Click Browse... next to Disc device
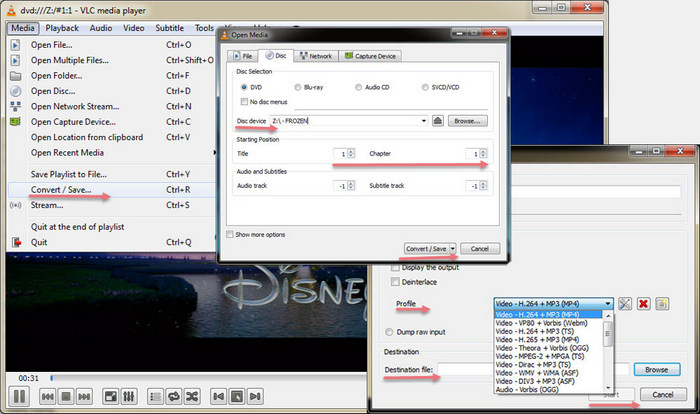Screen dimensions: 700x414 click(467, 121)
